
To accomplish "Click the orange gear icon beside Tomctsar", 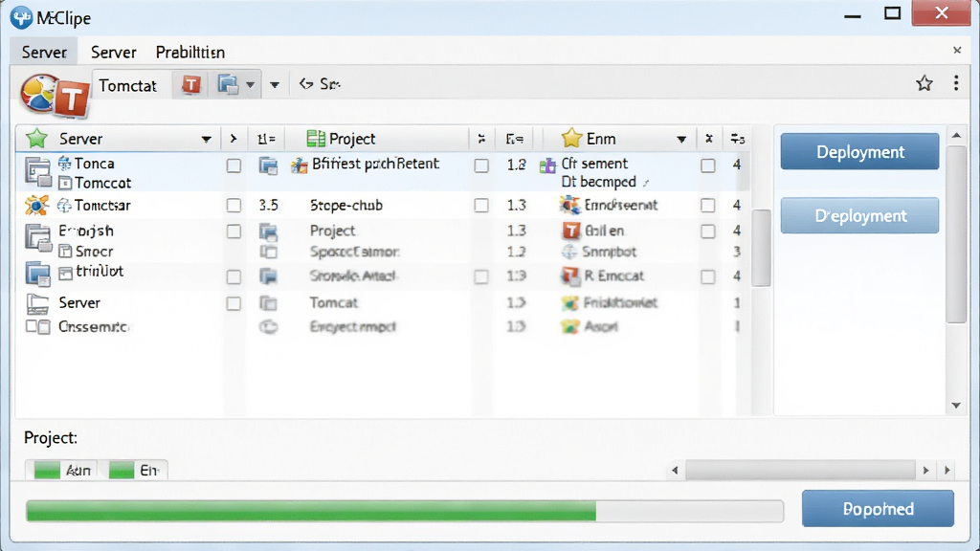I will 36,205.
